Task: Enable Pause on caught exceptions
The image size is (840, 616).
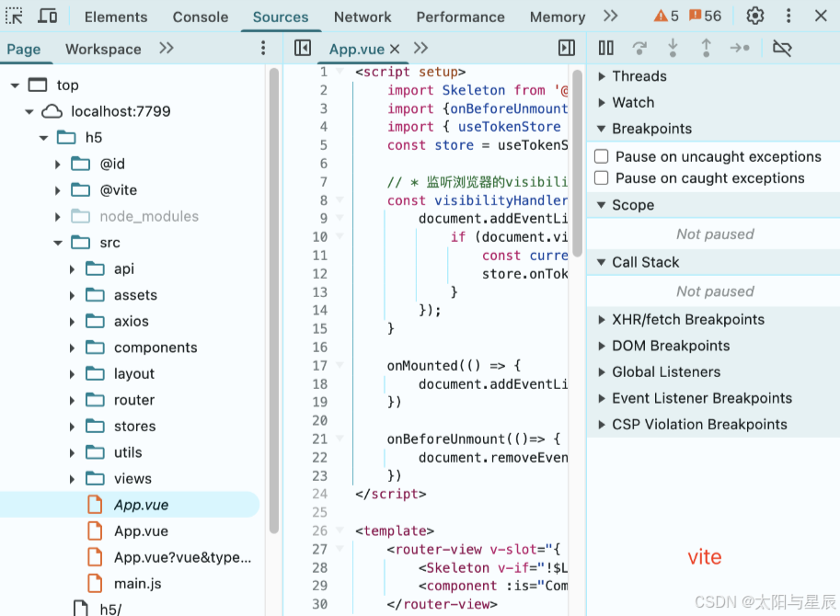Action: click(x=602, y=177)
